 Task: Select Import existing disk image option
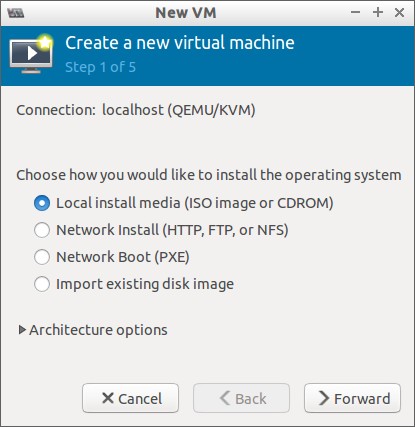coord(42,284)
